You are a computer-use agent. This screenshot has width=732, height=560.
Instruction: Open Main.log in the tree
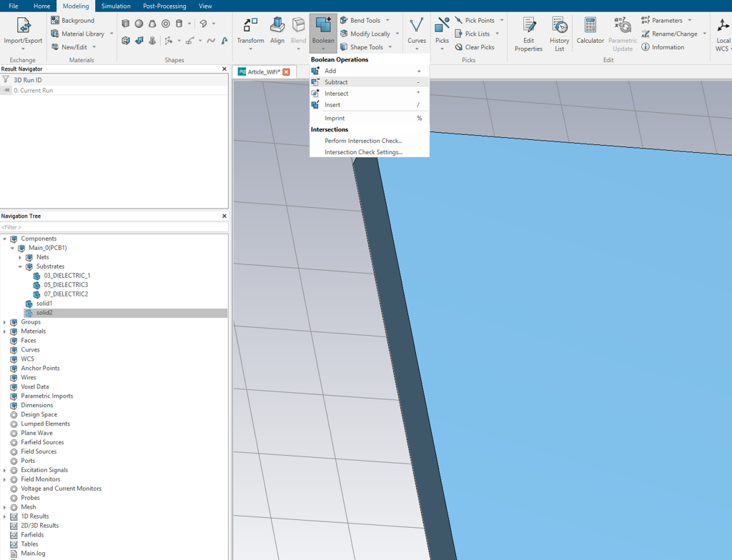coord(33,554)
